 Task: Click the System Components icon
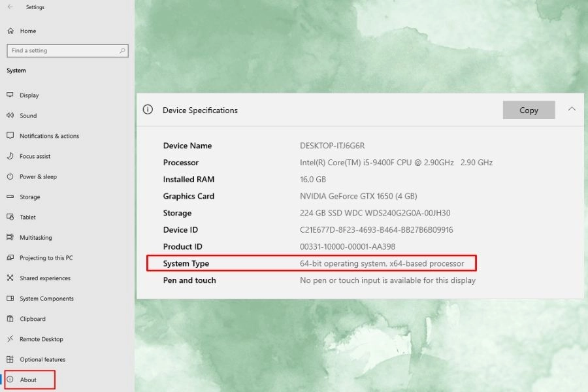coord(10,298)
